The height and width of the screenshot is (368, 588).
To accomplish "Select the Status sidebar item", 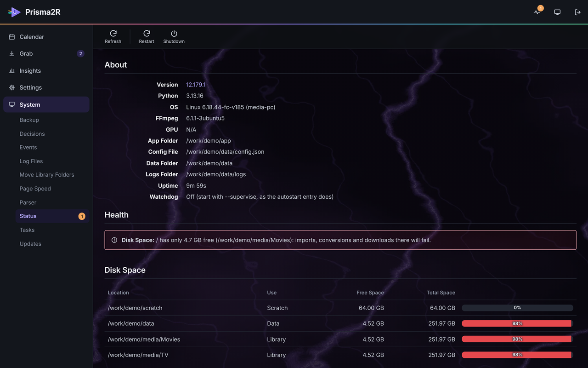I will 52,216.
